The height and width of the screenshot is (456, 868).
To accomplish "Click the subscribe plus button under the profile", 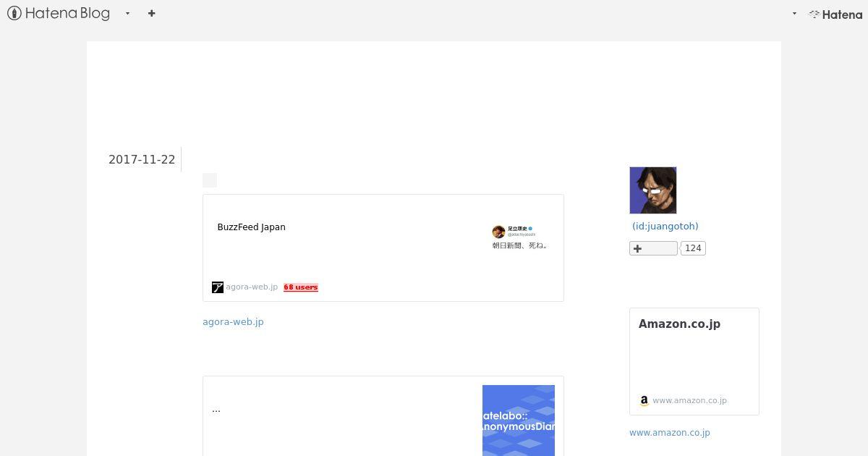I will click(x=653, y=248).
